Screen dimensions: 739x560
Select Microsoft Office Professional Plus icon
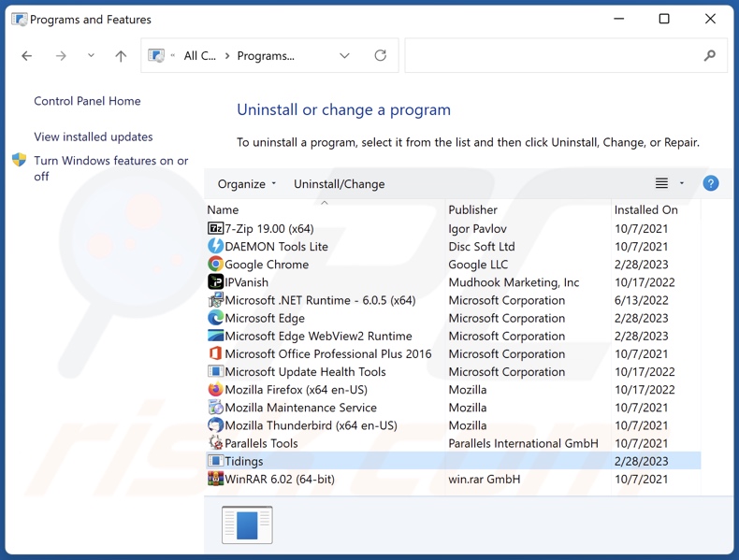[x=215, y=353]
